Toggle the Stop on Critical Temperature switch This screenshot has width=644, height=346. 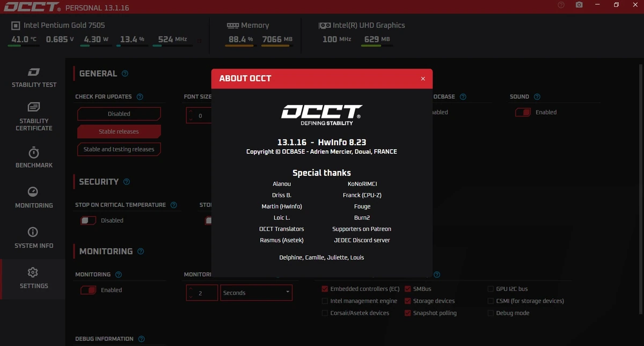(88, 220)
